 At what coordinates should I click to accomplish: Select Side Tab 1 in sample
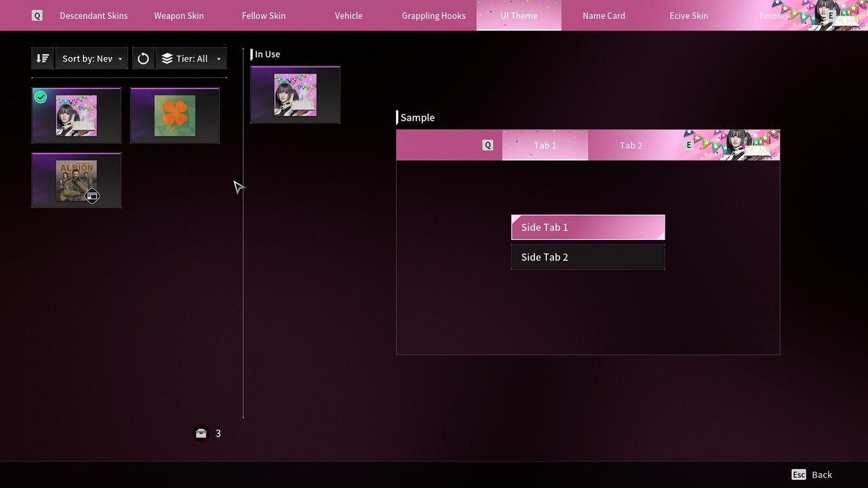[588, 227]
